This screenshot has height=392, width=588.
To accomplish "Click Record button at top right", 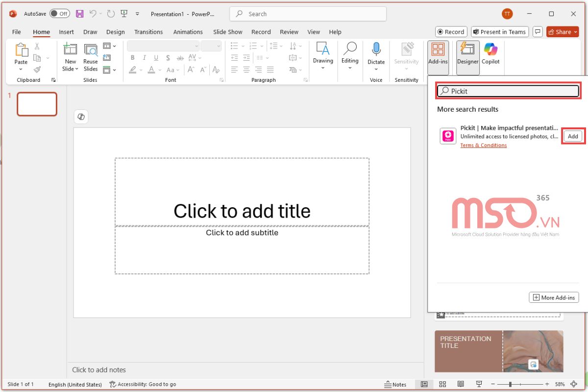I will coord(451,32).
